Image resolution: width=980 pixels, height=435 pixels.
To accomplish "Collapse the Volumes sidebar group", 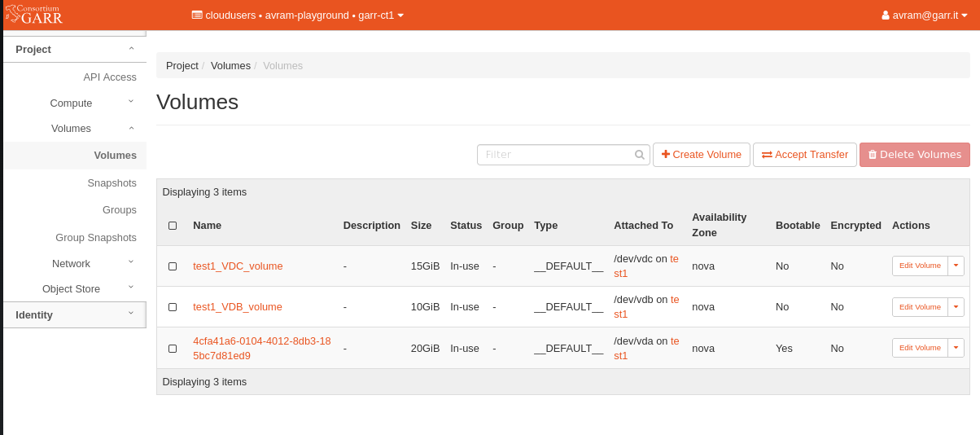I will click(75, 129).
